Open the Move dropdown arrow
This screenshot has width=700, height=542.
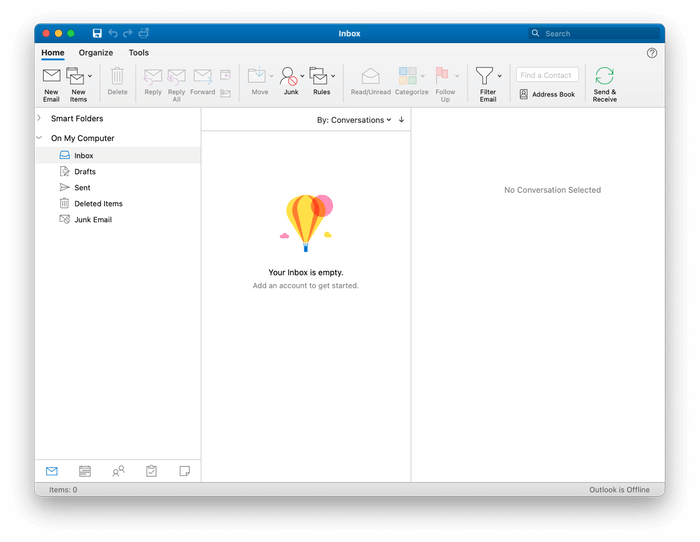271,76
